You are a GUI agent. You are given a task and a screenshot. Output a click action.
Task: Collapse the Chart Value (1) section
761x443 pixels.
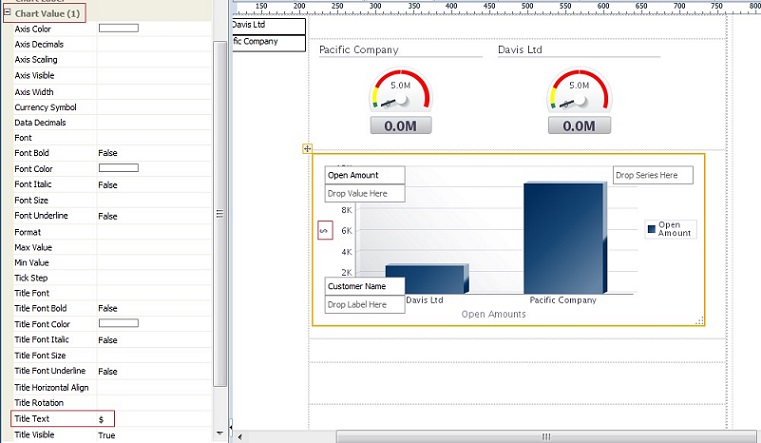tap(7, 13)
